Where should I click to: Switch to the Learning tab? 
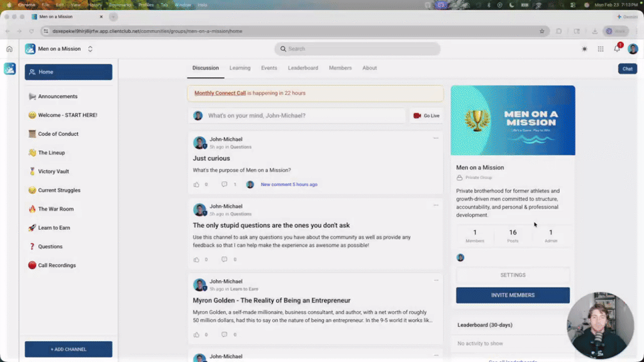pyautogui.click(x=240, y=68)
